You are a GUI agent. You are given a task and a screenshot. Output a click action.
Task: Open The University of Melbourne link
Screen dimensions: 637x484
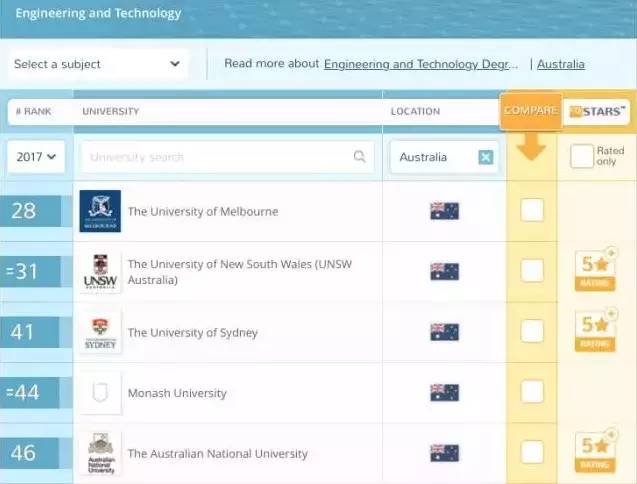coord(203,211)
